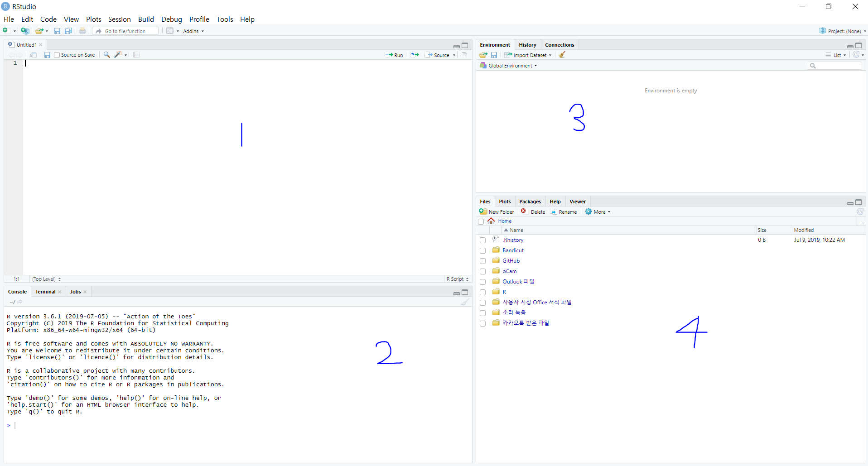Switch the List view dropdown

point(836,55)
